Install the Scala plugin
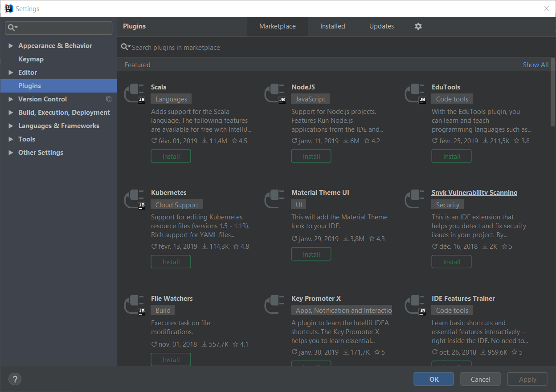This screenshot has width=556, height=392. pos(171,156)
